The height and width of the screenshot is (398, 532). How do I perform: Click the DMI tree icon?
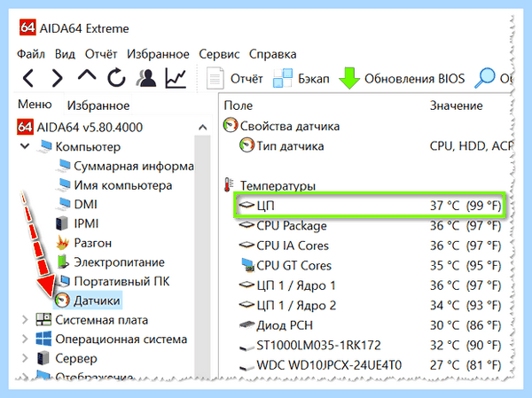click(64, 204)
